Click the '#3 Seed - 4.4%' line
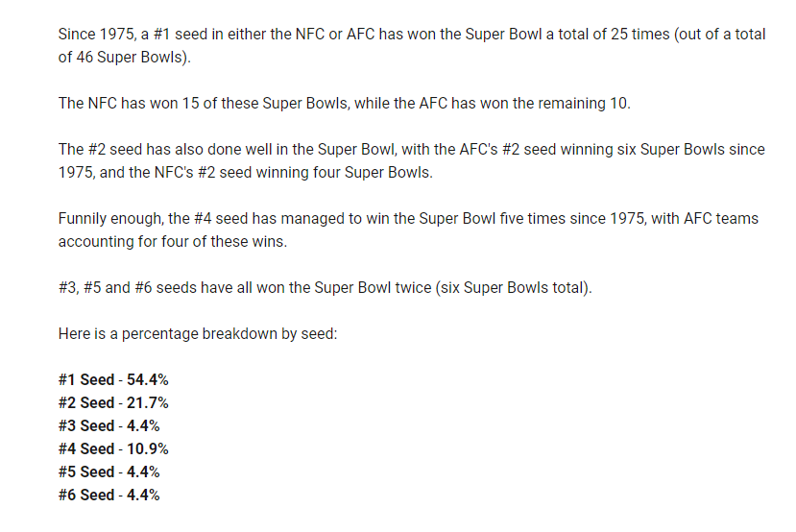This screenshot has width=796, height=532. [x=109, y=426]
